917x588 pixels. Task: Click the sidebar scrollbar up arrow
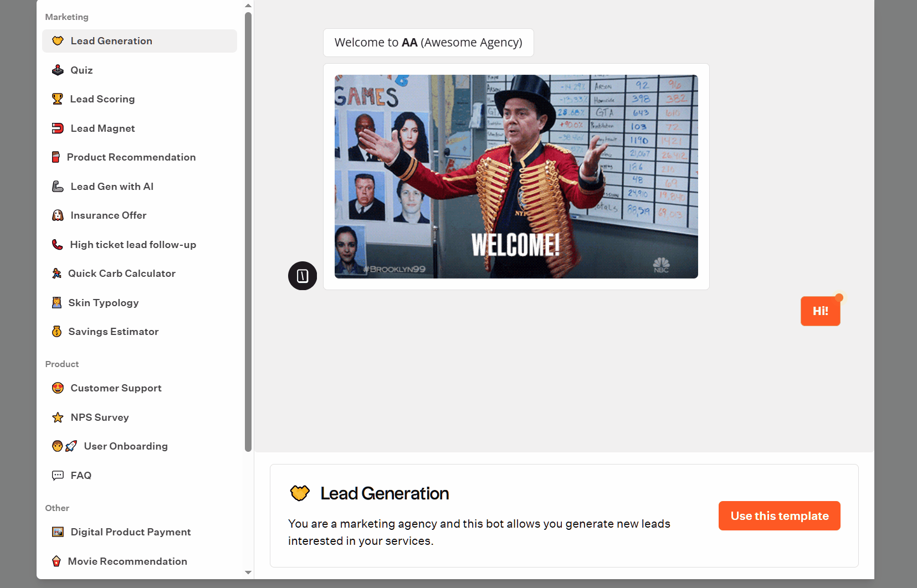pyautogui.click(x=248, y=6)
